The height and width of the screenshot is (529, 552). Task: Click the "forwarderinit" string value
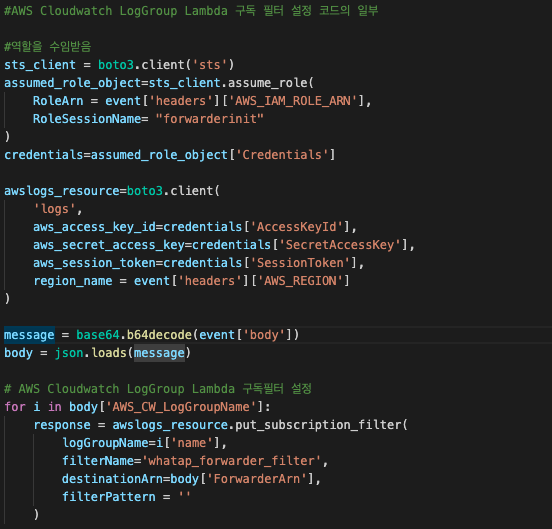tap(209, 119)
